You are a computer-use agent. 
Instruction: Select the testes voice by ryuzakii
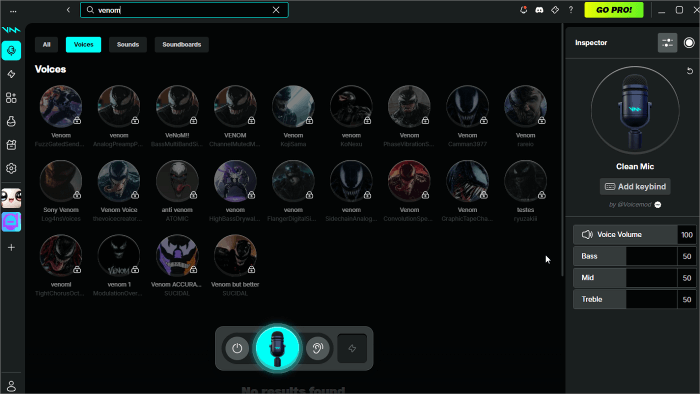pyautogui.click(x=525, y=191)
